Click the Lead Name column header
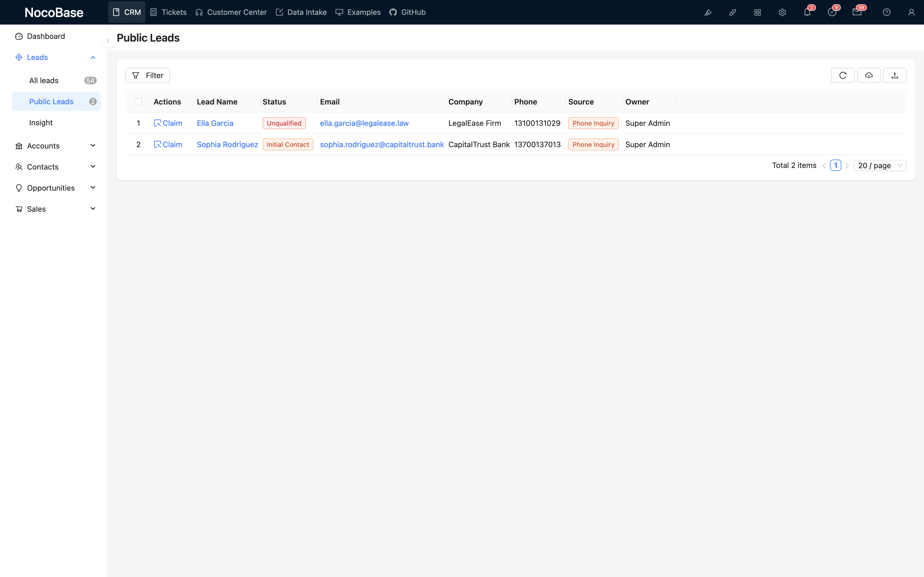Image resolution: width=924 pixels, height=577 pixels. point(217,102)
